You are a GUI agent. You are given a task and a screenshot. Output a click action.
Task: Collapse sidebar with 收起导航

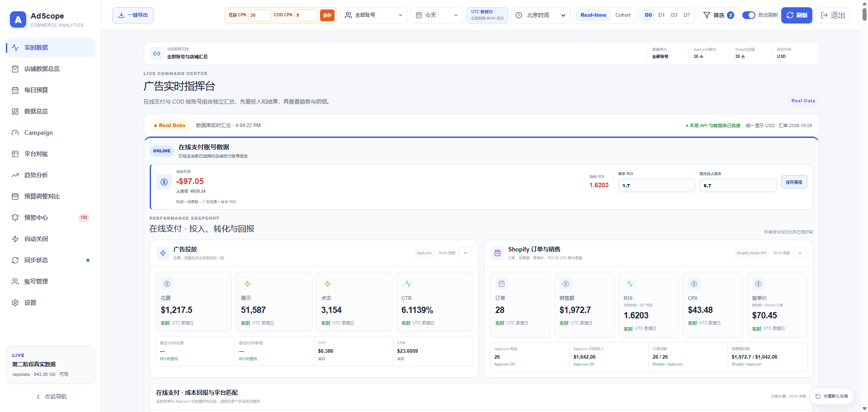(x=51, y=397)
